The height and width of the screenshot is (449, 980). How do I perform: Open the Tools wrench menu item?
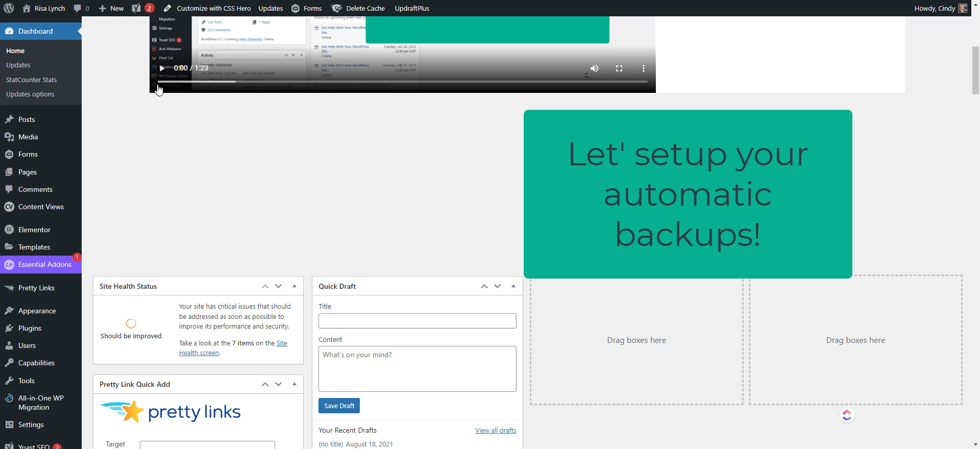point(41,381)
